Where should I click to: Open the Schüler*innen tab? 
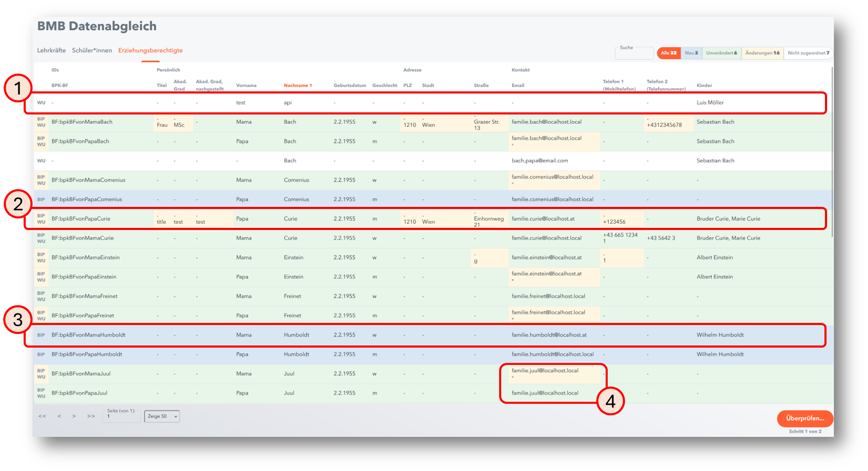click(x=92, y=50)
